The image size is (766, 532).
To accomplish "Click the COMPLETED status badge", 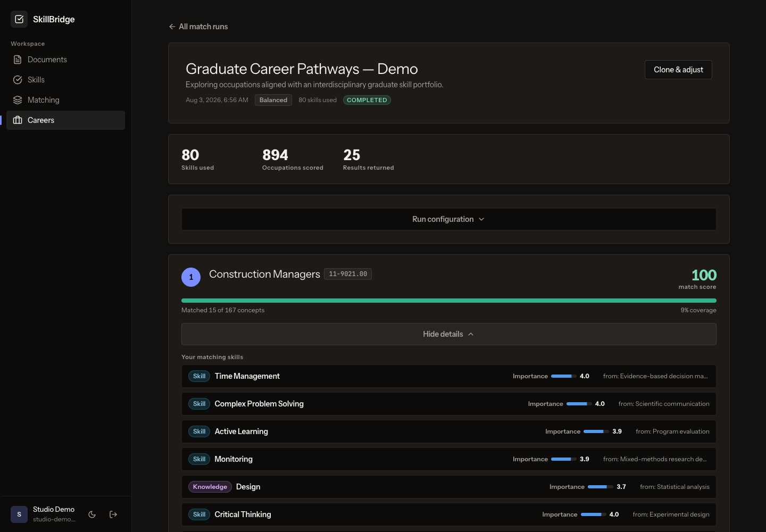I will coord(367,100).
